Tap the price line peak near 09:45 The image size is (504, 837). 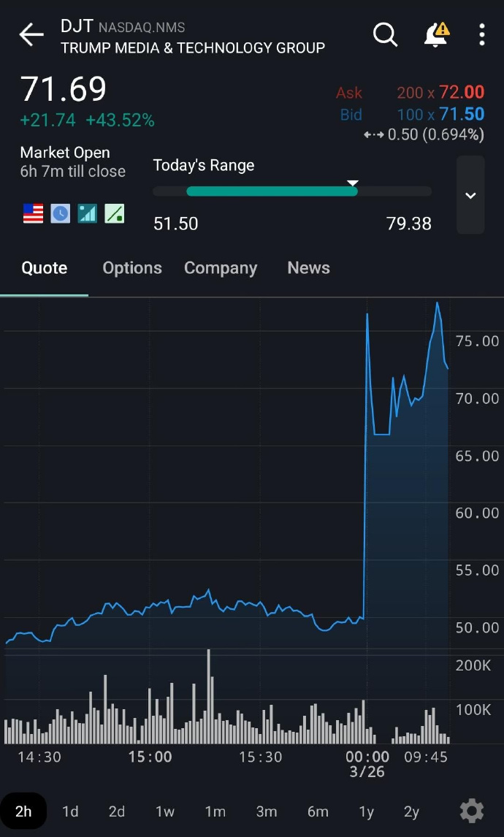pos(438,303)
